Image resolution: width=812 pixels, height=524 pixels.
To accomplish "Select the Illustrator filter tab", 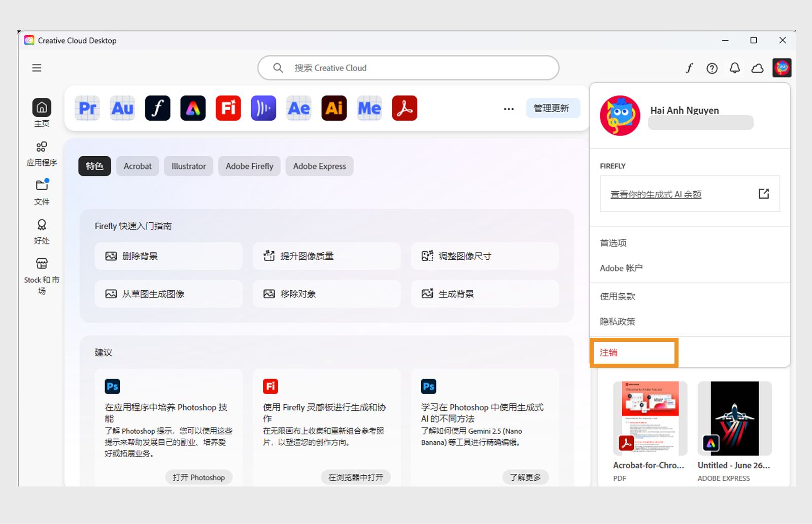I will 188,166.
